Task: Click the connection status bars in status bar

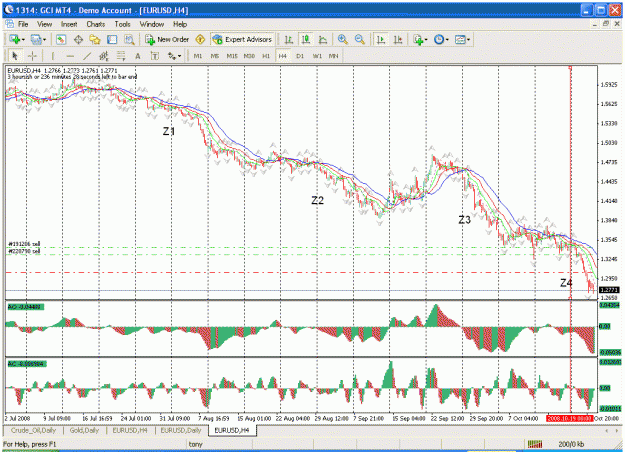Action: [x=535, y=444]
